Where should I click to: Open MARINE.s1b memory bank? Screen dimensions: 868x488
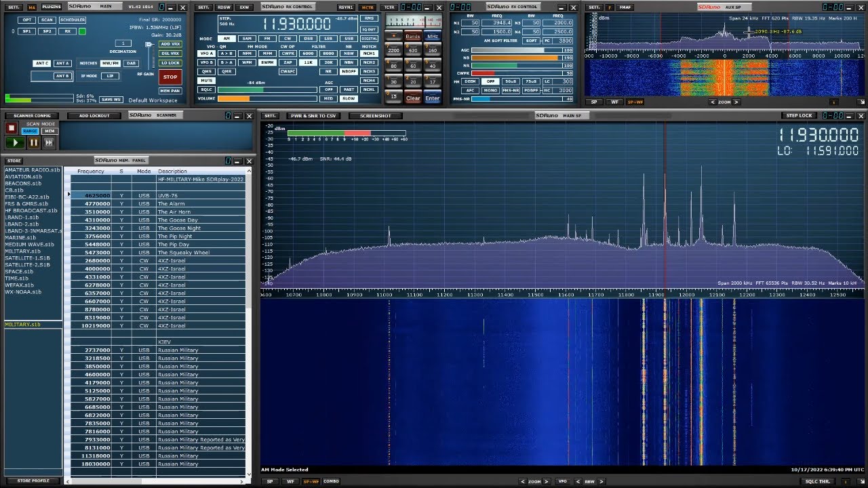tap(20, 237)
